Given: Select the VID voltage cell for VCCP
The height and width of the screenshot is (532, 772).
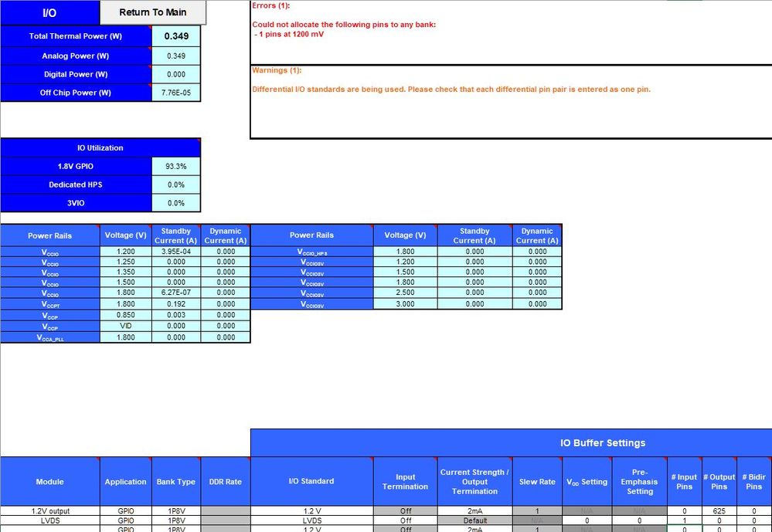Looking at the screenshot, I should [x=126, y=325].
